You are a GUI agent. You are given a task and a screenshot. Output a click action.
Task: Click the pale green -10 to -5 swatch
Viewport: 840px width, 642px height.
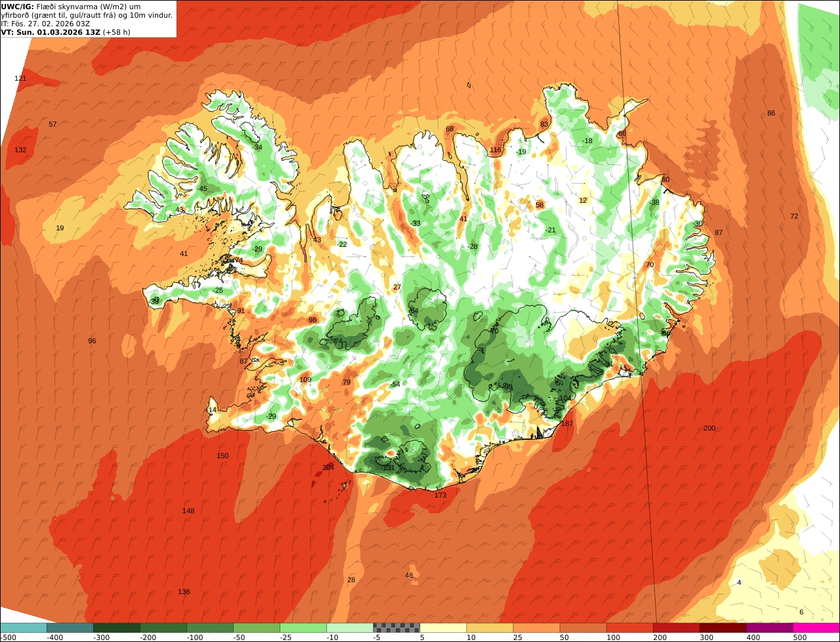coord(350,628)
